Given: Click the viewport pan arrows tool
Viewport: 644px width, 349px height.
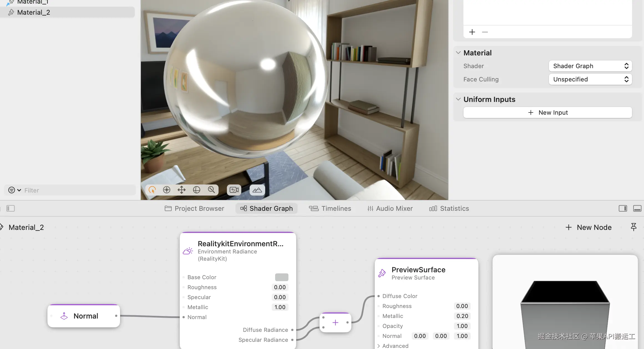Looking at the screenshot, I should click(182, 190).
